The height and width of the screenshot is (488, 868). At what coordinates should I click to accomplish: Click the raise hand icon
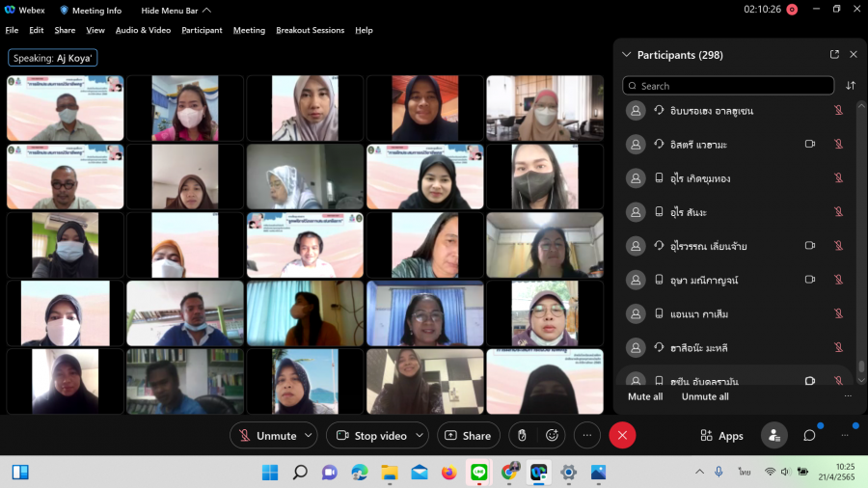click(522, 436)
